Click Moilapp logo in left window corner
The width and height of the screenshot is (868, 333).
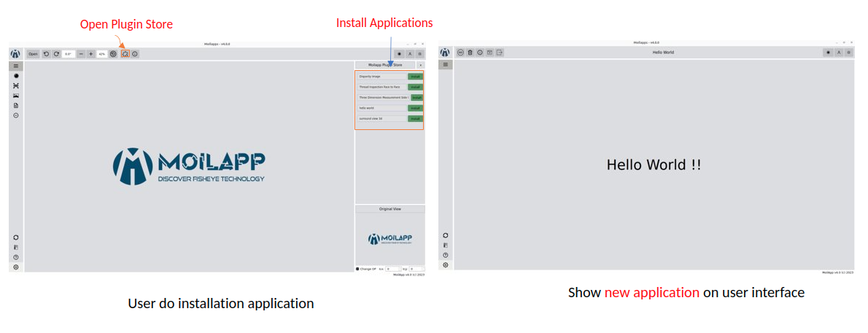pyautogui.click(x=15, y=54)
